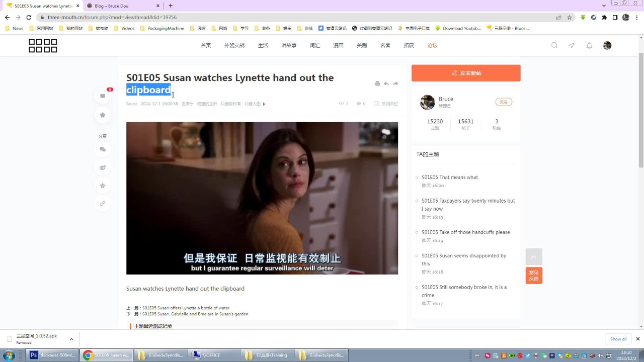This screenshot has height=362, width=644.
Task: Open the 词汇 nav item
Action: (315, 45)
